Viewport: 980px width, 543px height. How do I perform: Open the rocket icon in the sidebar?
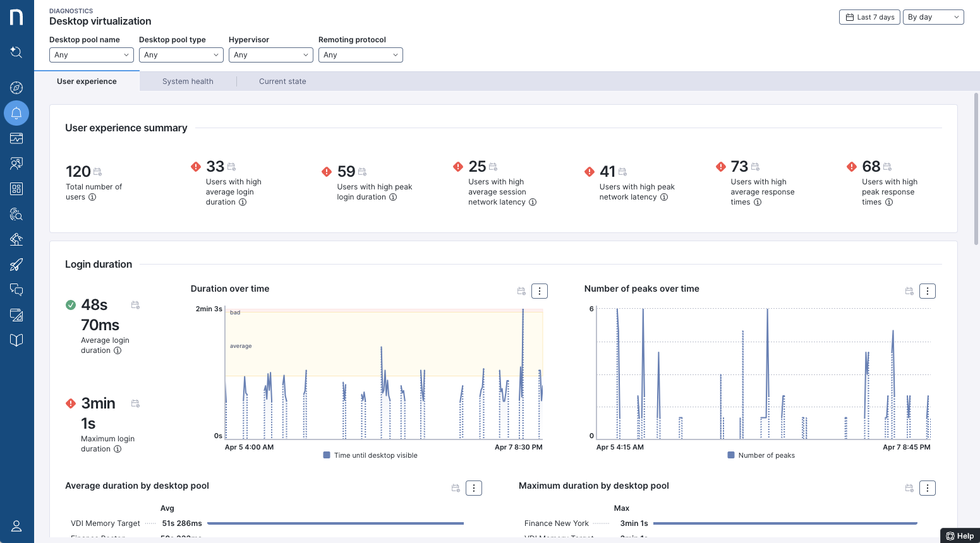point(16,265)
